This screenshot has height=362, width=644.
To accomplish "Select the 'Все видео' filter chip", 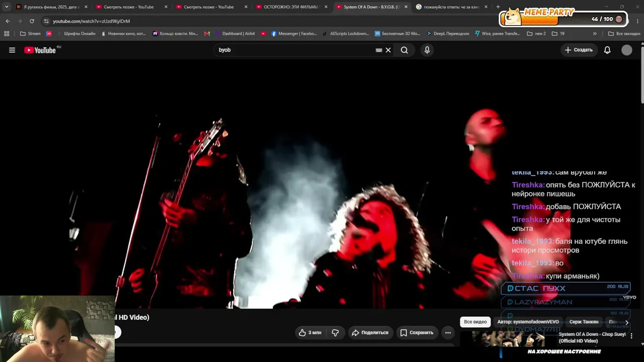I will pos(475,322).
